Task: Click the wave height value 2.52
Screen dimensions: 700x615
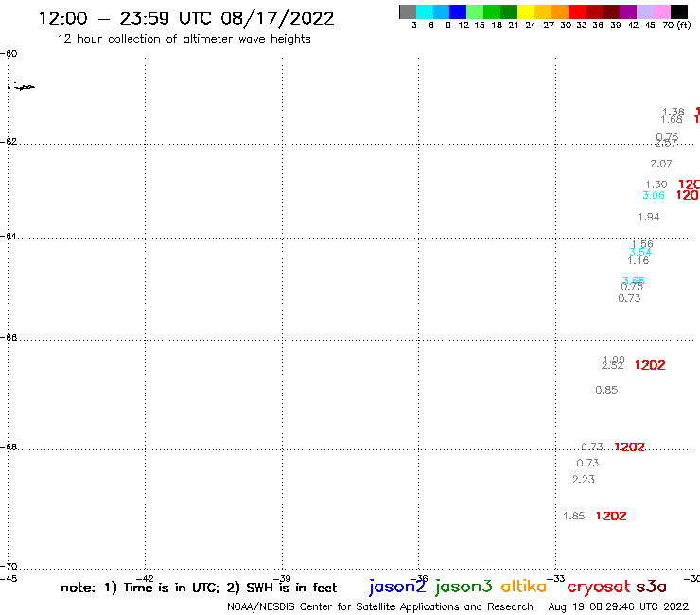Action: [613, 366]
